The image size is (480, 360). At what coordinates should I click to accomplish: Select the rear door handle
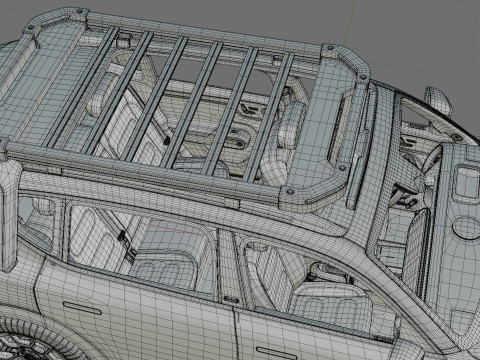[x=82, y=308]
